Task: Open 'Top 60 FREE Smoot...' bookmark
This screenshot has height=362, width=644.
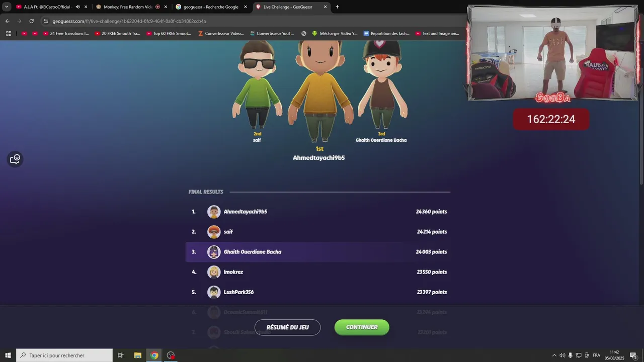Action: (169, 34)
